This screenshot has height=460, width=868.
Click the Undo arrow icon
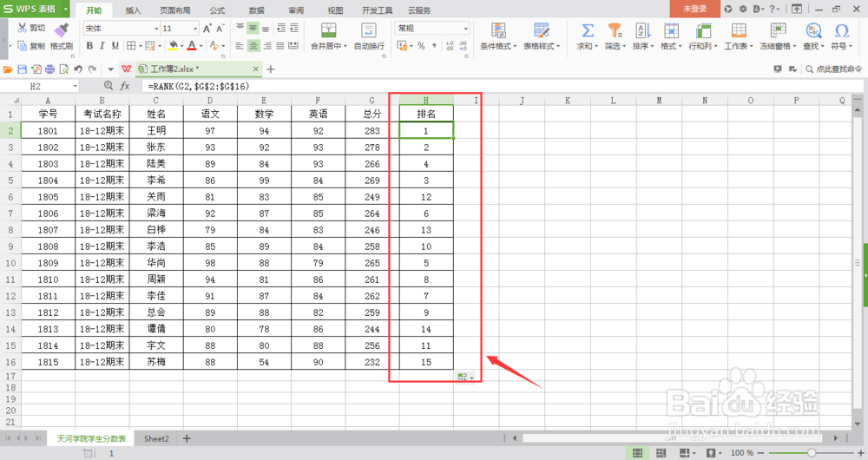pyautogui.click(x=78, y=69)
